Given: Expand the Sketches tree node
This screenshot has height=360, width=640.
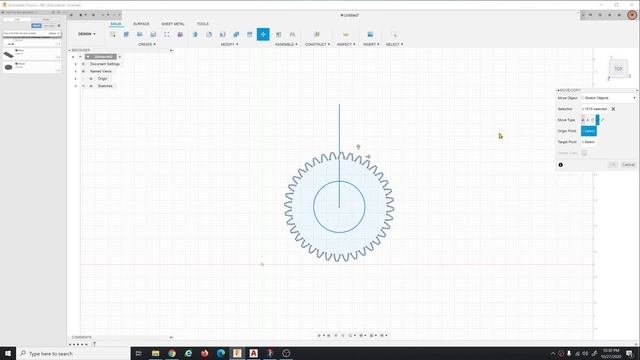Looking at the screenshot, I should tap(76, 86).
